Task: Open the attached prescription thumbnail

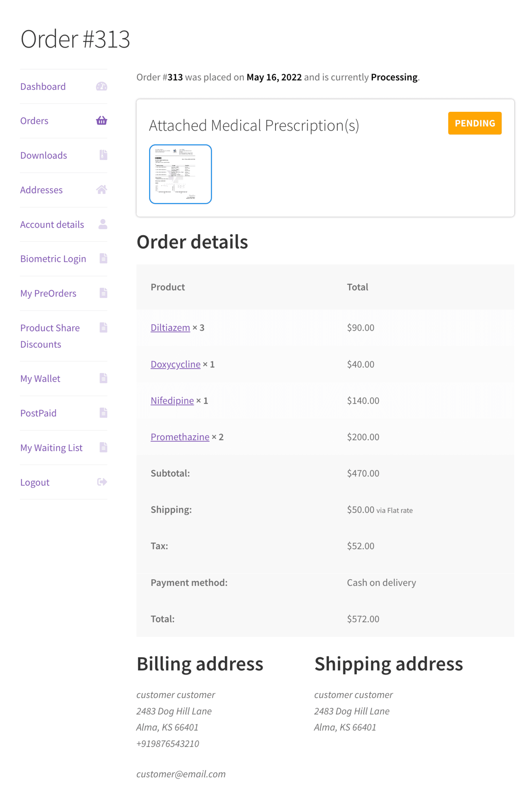Action: pos(180,174)
